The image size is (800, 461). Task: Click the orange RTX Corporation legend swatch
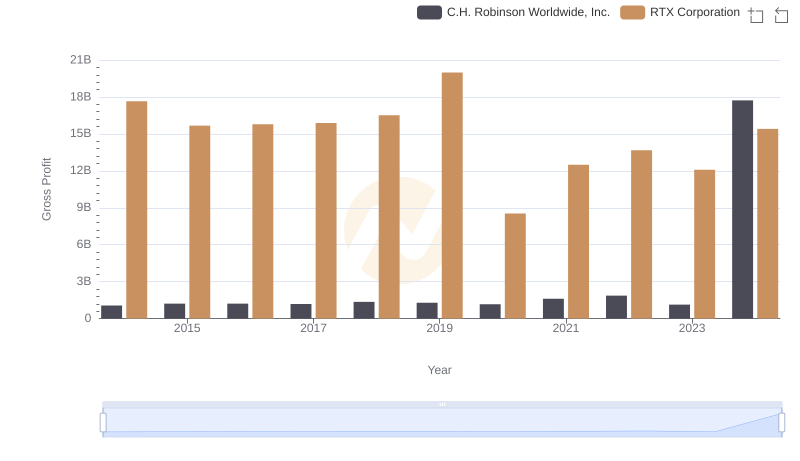[x=632, y=12]
